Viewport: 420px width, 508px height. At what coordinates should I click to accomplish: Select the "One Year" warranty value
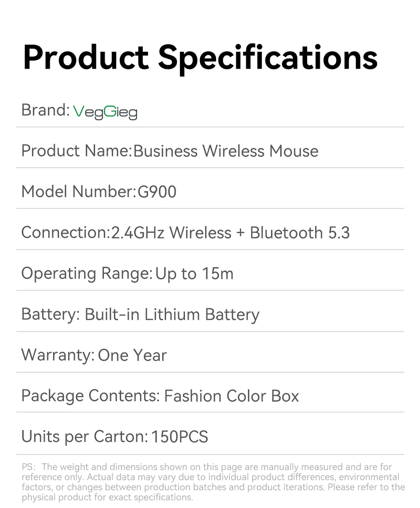coord(132,355)
